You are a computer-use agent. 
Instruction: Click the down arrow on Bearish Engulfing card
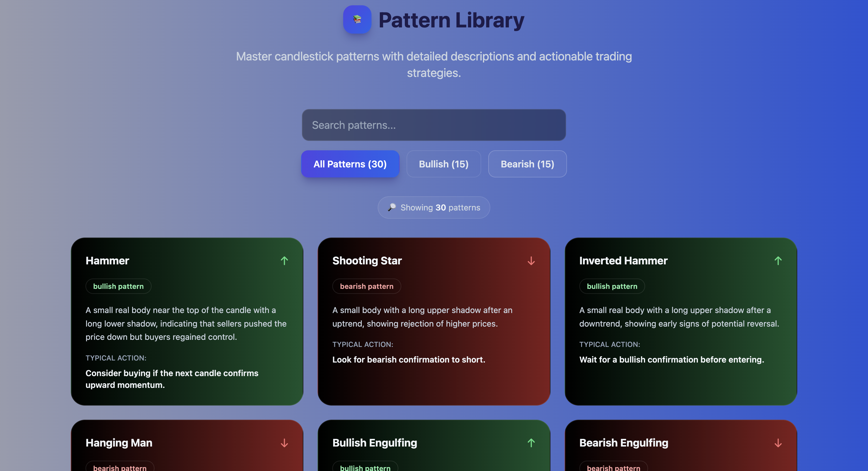click(x=778, y=443)
